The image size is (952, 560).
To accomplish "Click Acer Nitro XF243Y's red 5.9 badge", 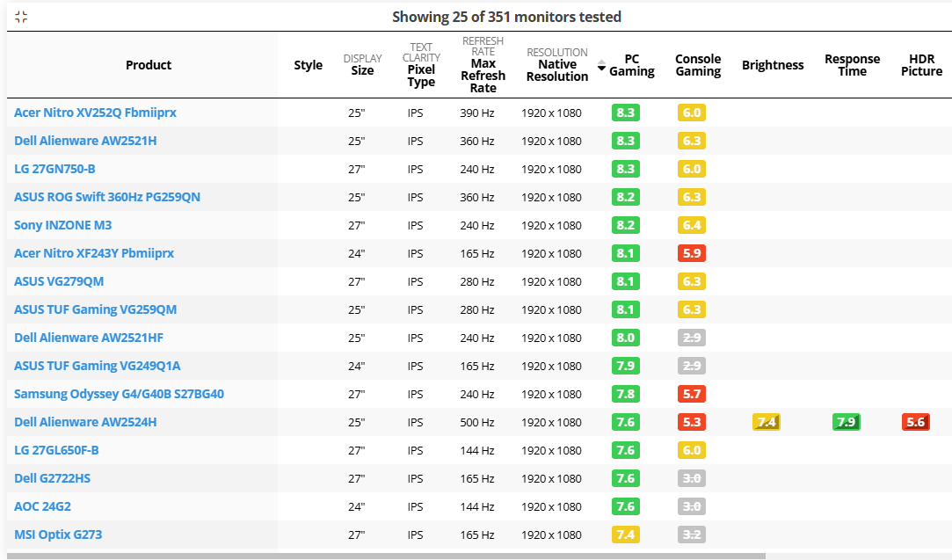I will pyautogui.click(x=692, y=253).
